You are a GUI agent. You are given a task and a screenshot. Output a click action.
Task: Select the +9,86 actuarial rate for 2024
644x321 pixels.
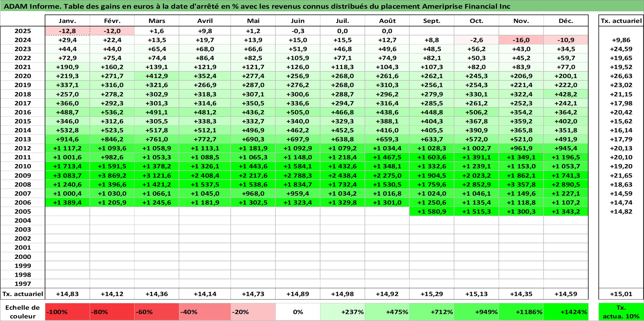pyautogui.click(x=621, y=40)
